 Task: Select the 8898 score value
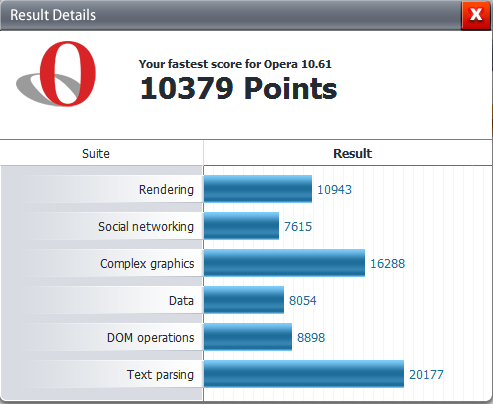click(x=311, y=338)
